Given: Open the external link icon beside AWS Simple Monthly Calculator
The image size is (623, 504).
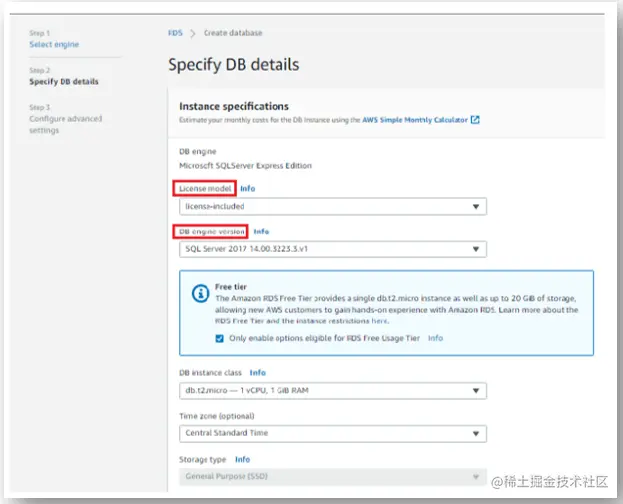Looking at the screenshot, I should coord(475,120).
